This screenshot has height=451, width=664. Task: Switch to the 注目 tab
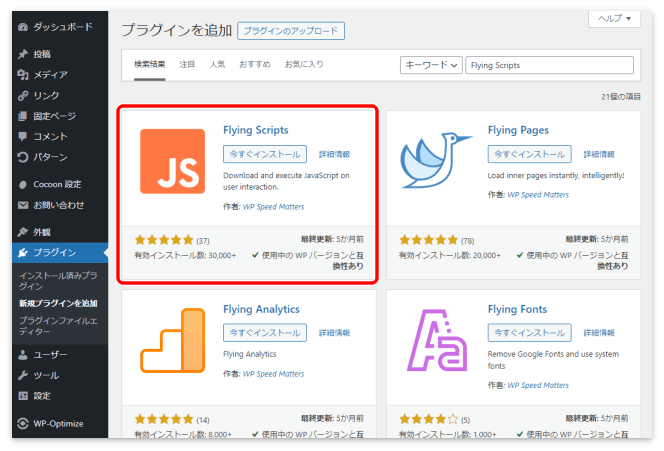(187, 64)
